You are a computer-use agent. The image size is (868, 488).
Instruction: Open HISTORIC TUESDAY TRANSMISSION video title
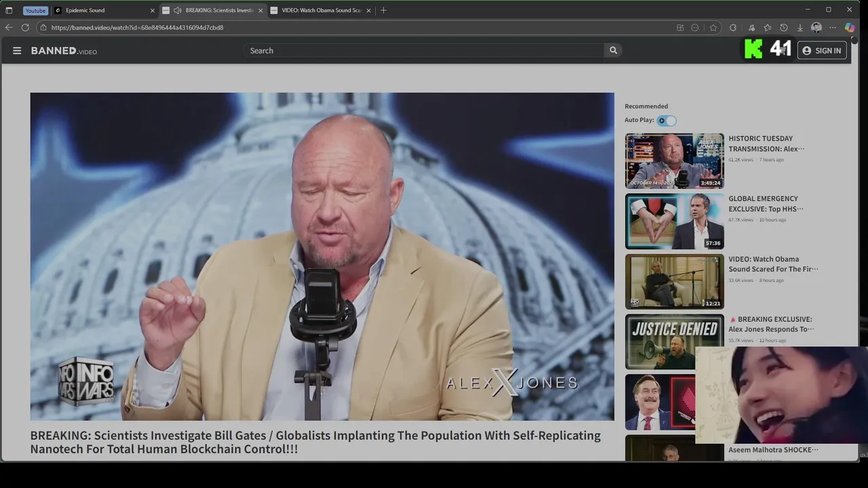[x=766, y=144]
